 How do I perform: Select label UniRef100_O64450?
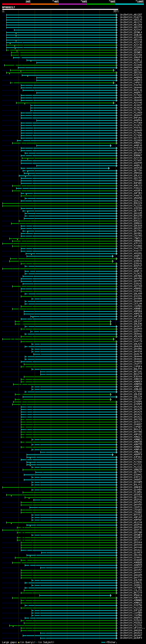(x=131, y=98)
